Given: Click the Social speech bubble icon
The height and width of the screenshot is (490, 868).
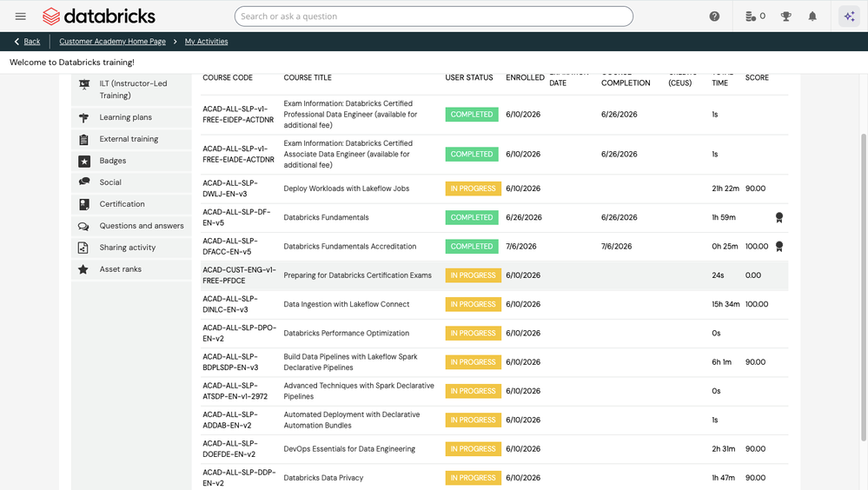Looking at the screenshot, I should [84, 182].
